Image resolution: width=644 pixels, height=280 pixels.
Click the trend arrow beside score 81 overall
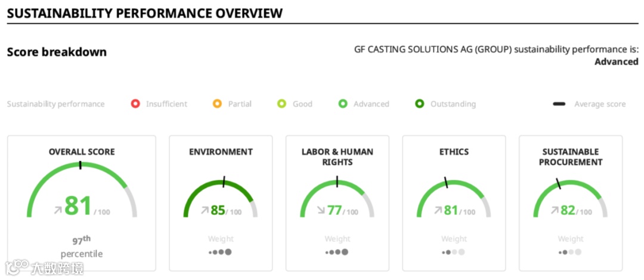coord(57,210)
